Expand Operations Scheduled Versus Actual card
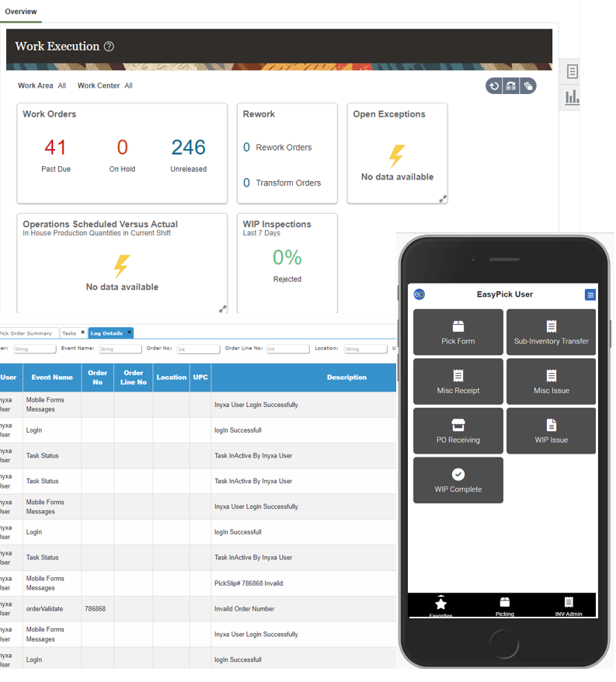The width and height of the screenshot is (616, 682). coord(222,309)
